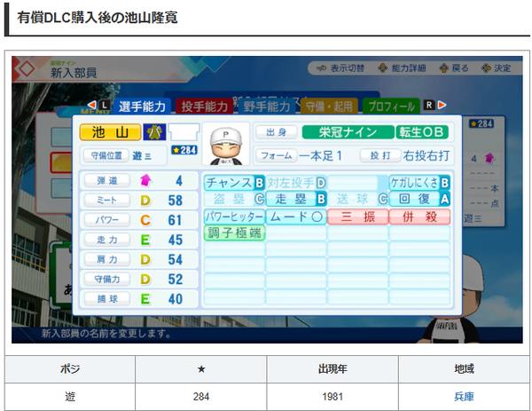Click the left L tab arrow

[x=91, y=105]
